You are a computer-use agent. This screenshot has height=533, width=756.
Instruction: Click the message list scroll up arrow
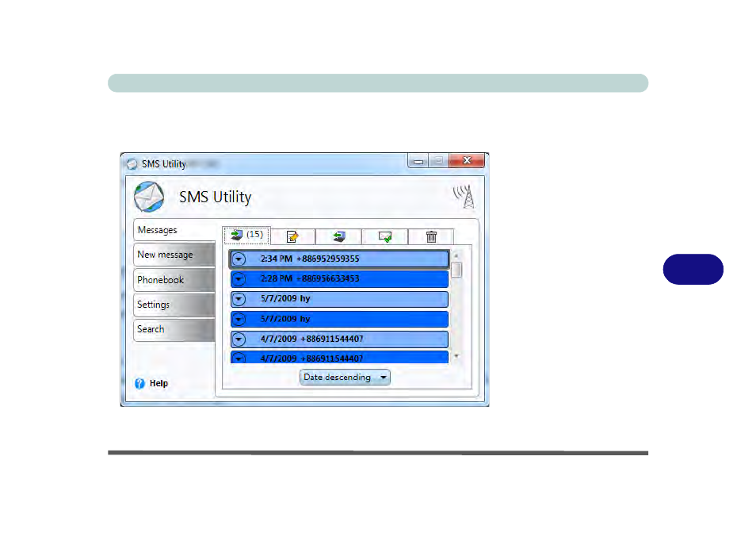[x=456, y=255]
